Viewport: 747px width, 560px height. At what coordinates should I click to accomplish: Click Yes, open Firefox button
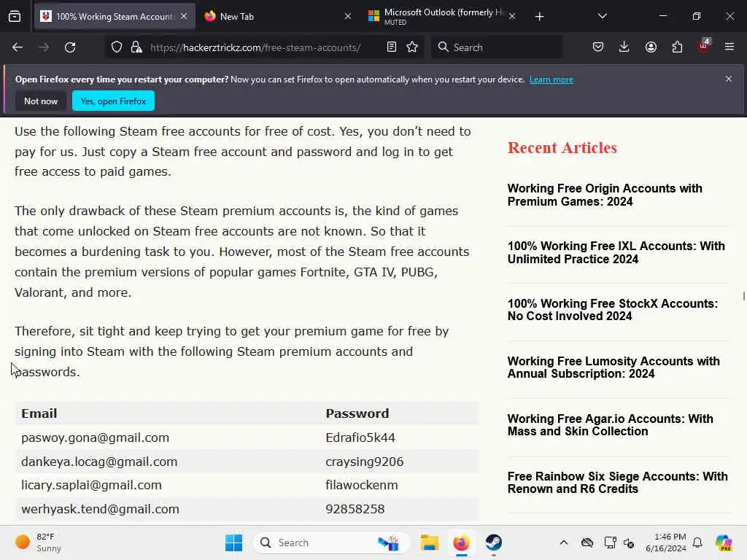point(113,101)
